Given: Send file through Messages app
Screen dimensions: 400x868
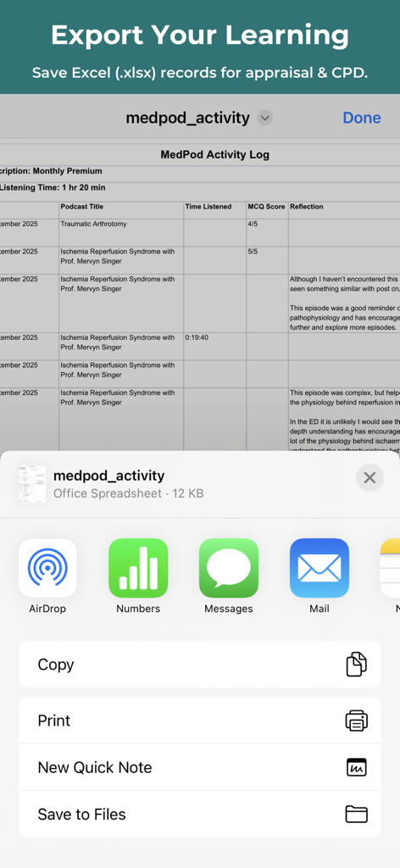Looking at the screenshot, I should tap(229, 568).
